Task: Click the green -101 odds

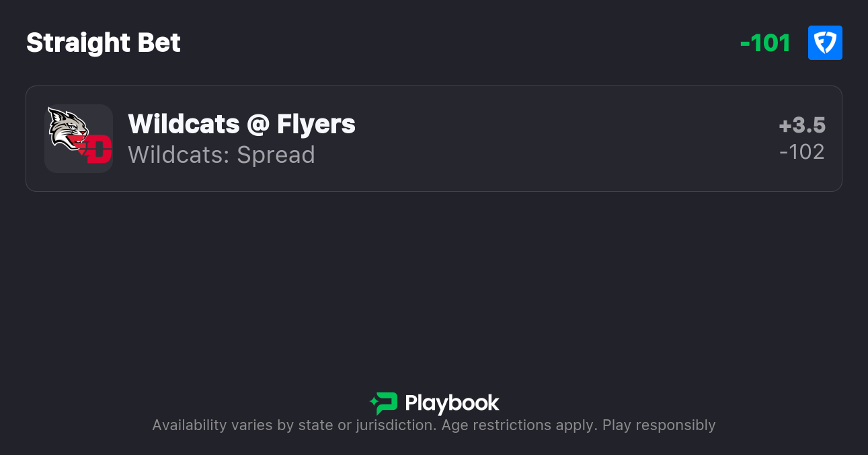Action: [x=765, y=43]
